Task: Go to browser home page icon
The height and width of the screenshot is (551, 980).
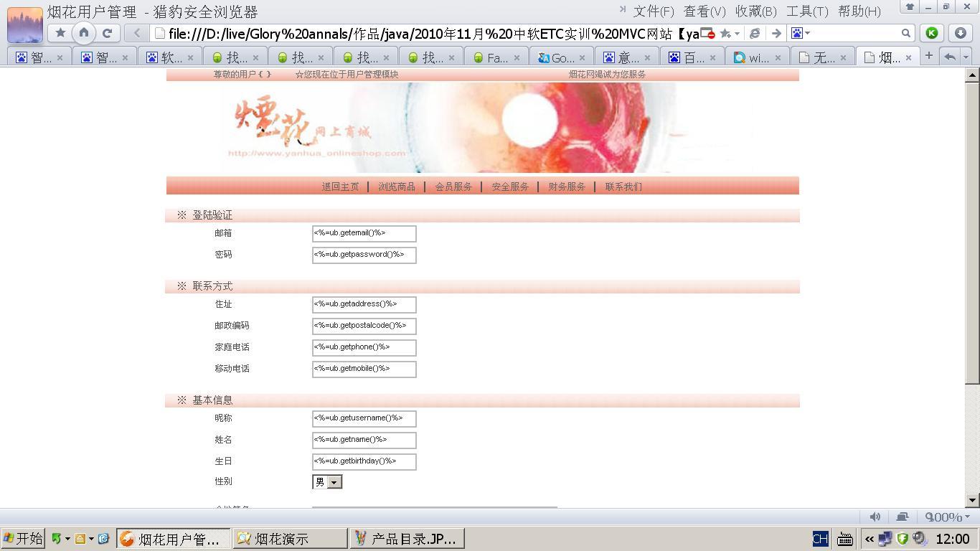Action: point(84,33)
